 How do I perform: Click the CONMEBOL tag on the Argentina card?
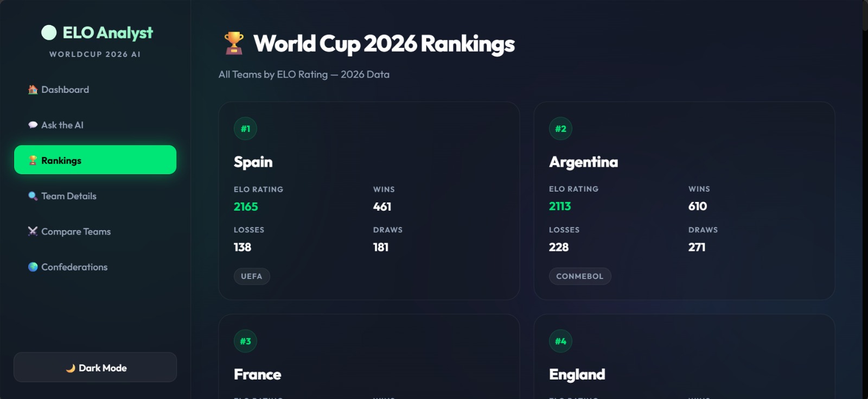(x=580, y=276)
